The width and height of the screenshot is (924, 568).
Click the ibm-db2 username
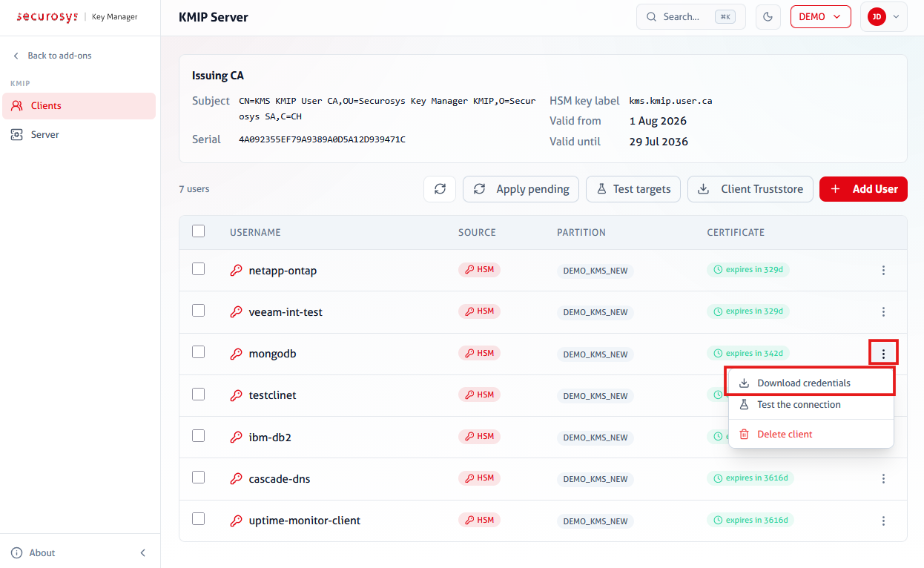point(270,437)
